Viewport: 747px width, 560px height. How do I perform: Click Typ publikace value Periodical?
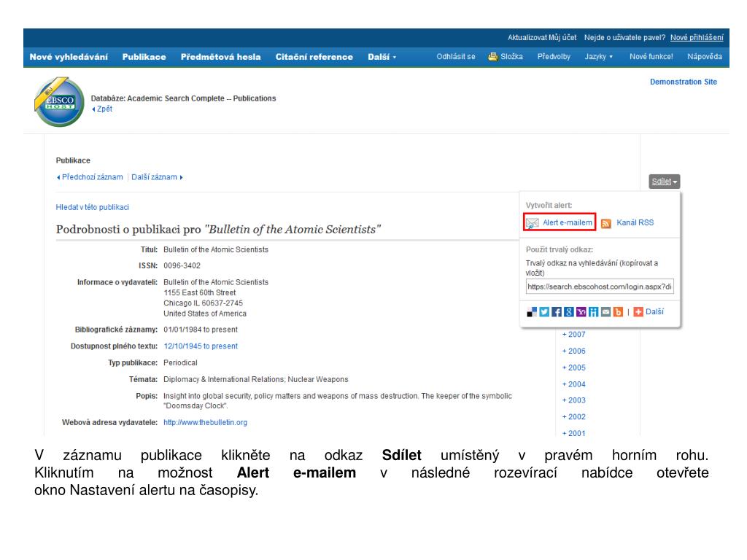[180, 363]
